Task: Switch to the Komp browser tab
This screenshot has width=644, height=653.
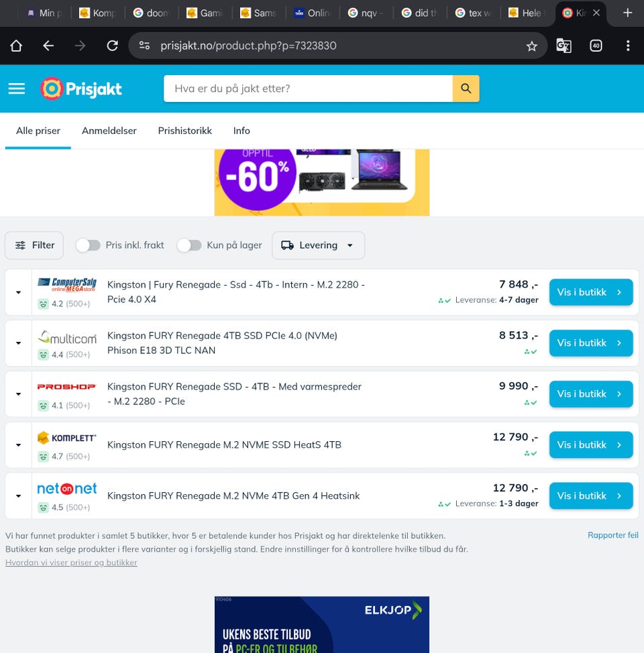Action: click(x=97, y=13)
